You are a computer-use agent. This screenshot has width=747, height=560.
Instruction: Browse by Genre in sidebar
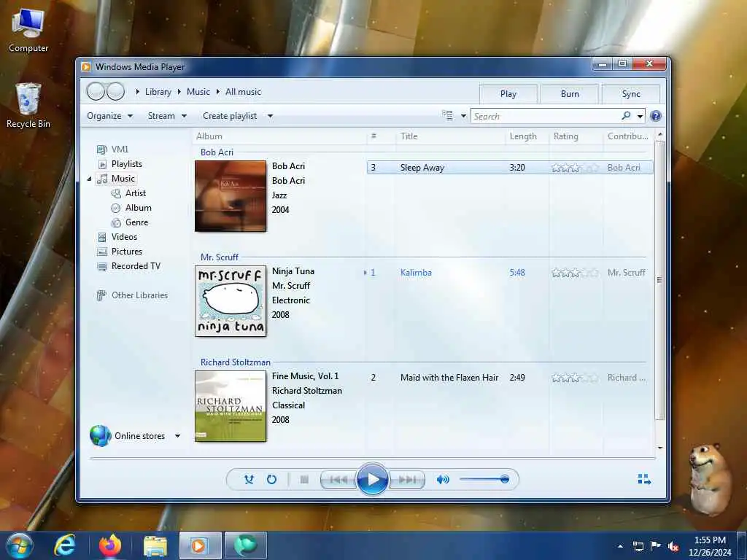click(x=136, y=222)
